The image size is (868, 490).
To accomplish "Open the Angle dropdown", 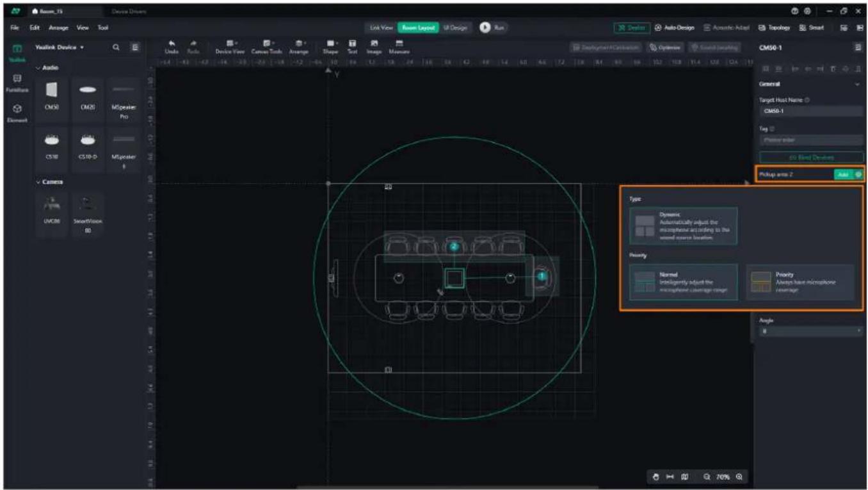I will 811,331.
